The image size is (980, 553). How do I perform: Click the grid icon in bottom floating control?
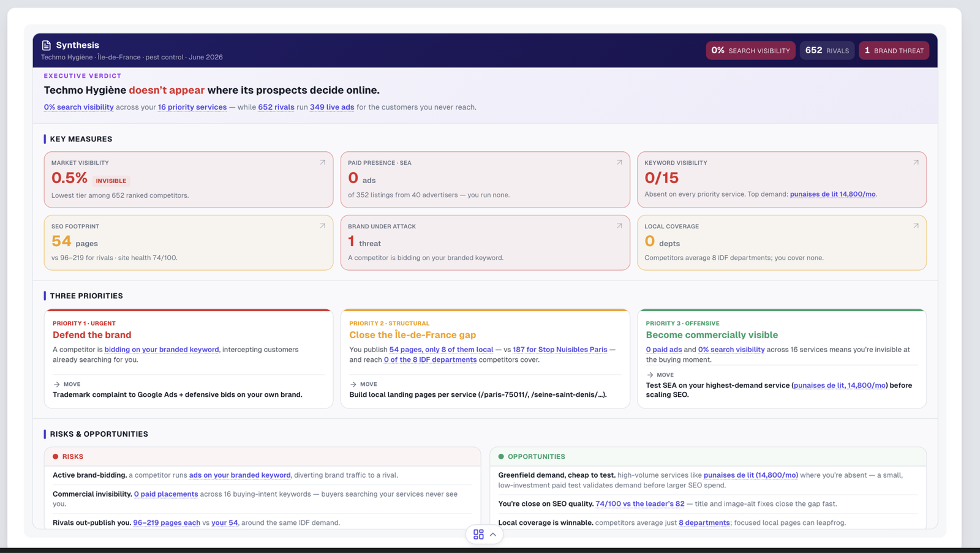pos(478,535)
